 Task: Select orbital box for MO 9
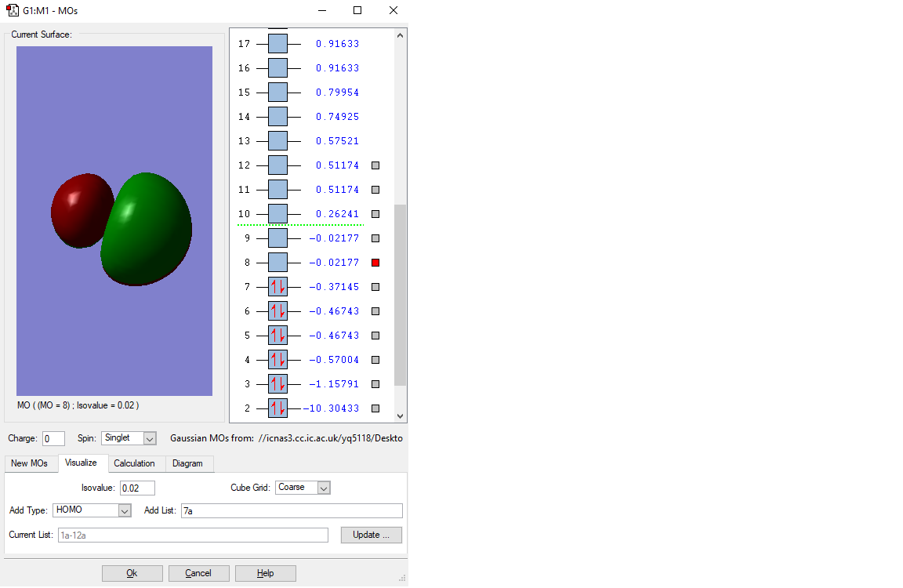pyautogui.click(x=277, y=238)
